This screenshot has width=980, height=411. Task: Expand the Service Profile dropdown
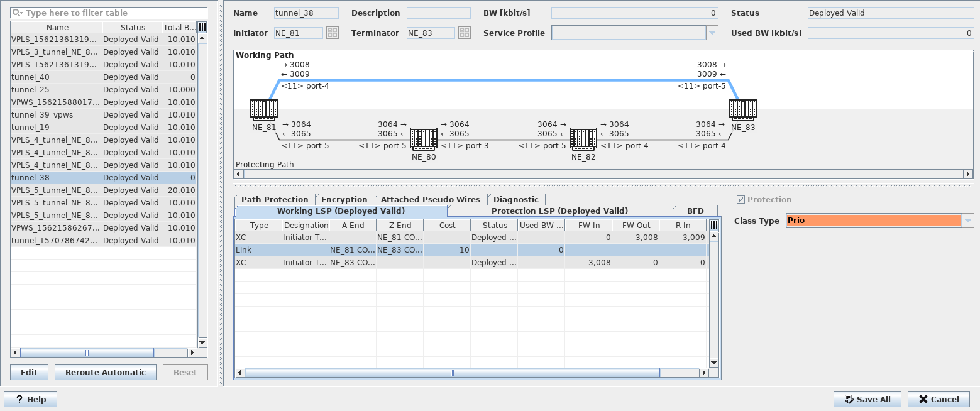point(712,33)
